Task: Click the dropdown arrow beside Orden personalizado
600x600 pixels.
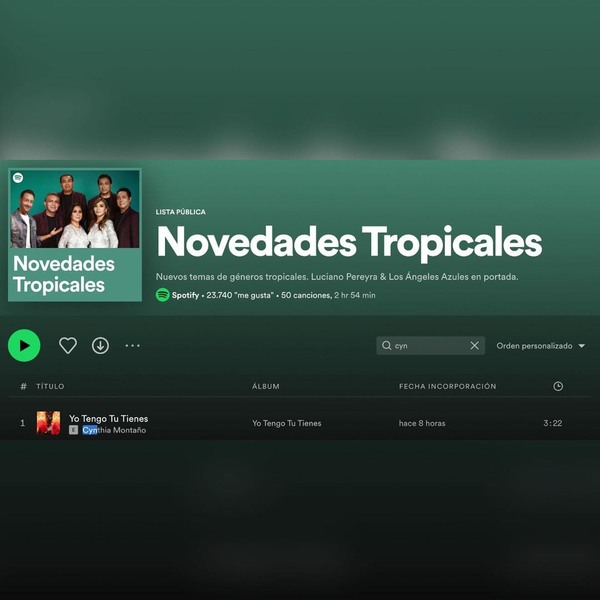Action: click(582, 346)
